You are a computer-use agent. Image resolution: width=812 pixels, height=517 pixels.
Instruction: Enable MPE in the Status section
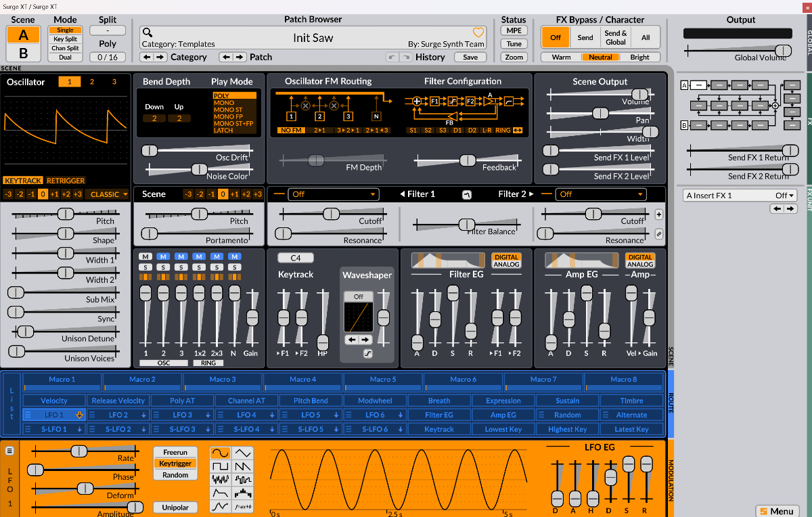514,30
